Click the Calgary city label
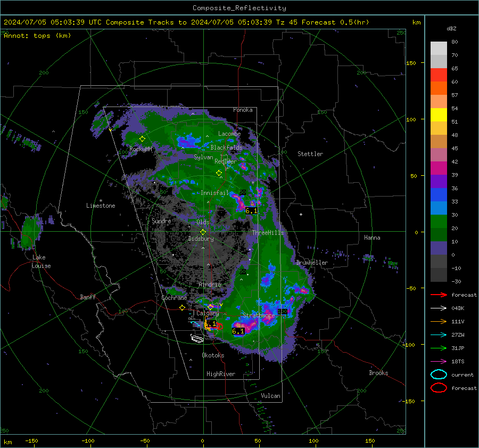Screen dimensions: 479x448 (x=208, y=313)
